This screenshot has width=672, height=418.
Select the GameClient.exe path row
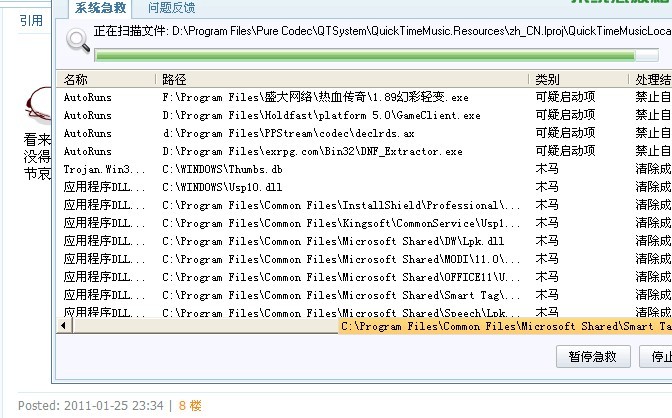click(321, 115)
